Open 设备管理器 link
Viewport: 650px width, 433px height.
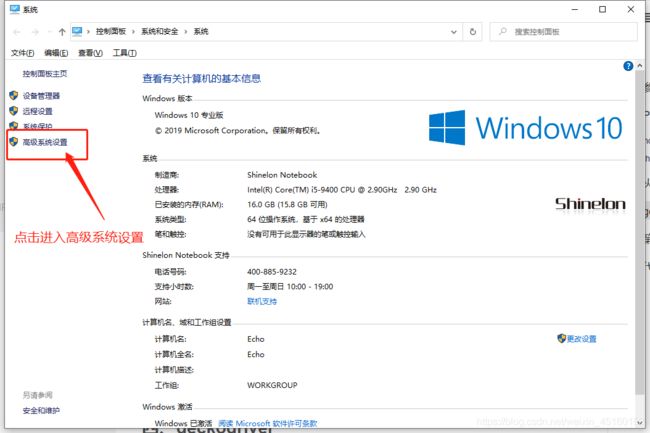pyautogui.click(x=41, y=96)
